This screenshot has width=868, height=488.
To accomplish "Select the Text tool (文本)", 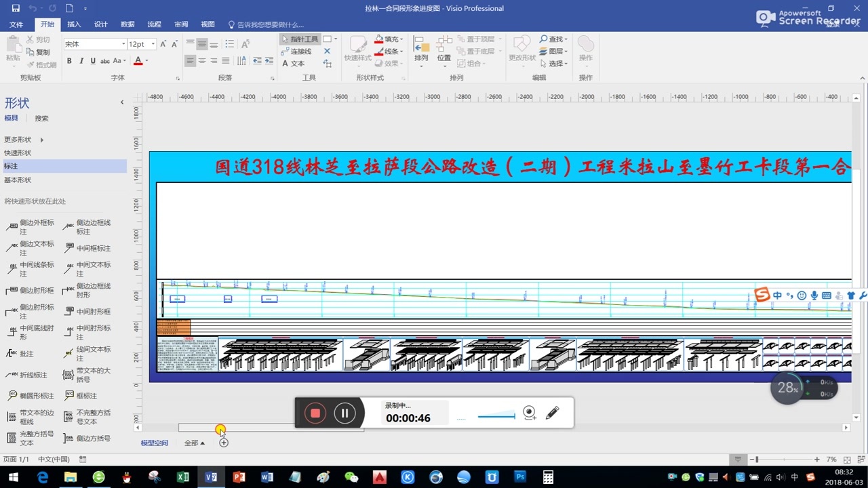I will point(293,64).
